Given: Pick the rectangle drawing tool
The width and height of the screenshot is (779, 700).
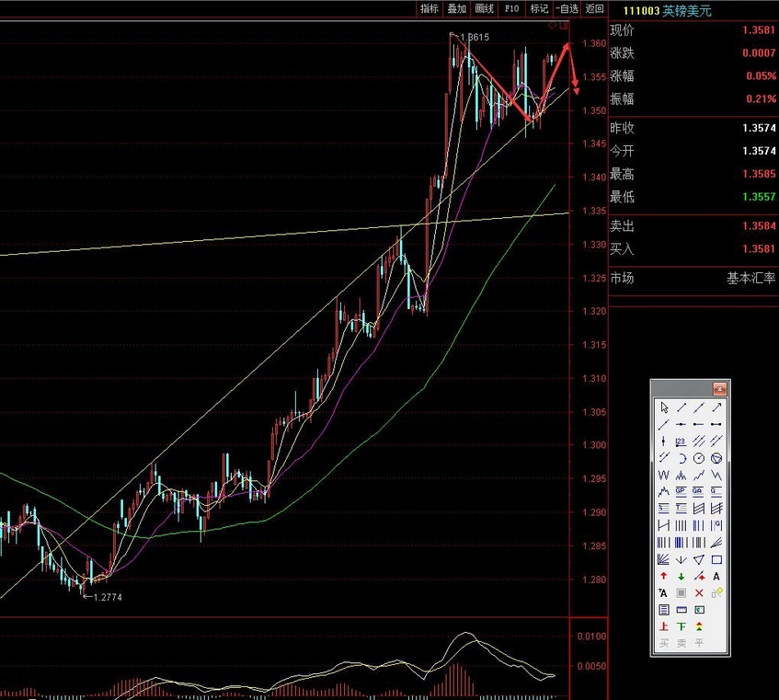Looking at the screenshot, I should (x=716, y=559).
